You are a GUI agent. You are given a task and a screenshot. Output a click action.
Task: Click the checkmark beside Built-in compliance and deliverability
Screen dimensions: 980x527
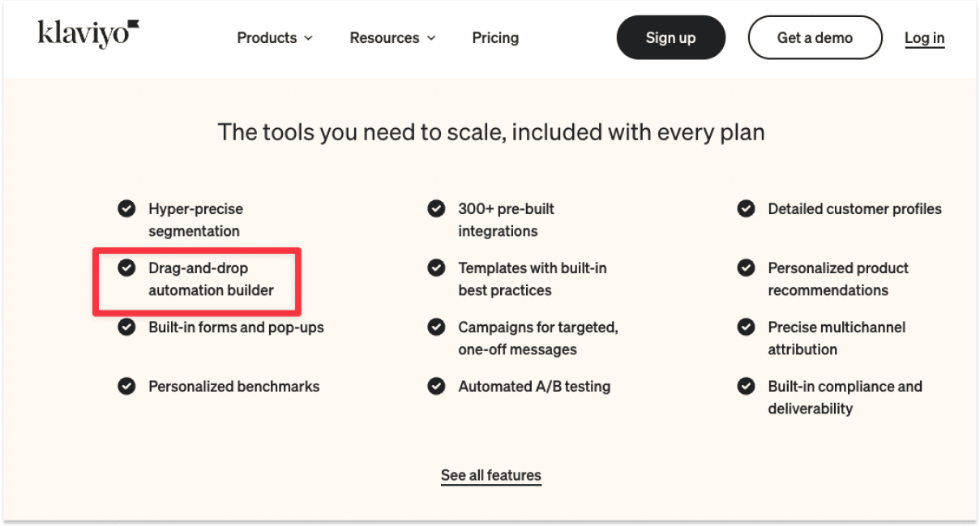[746, 386]
